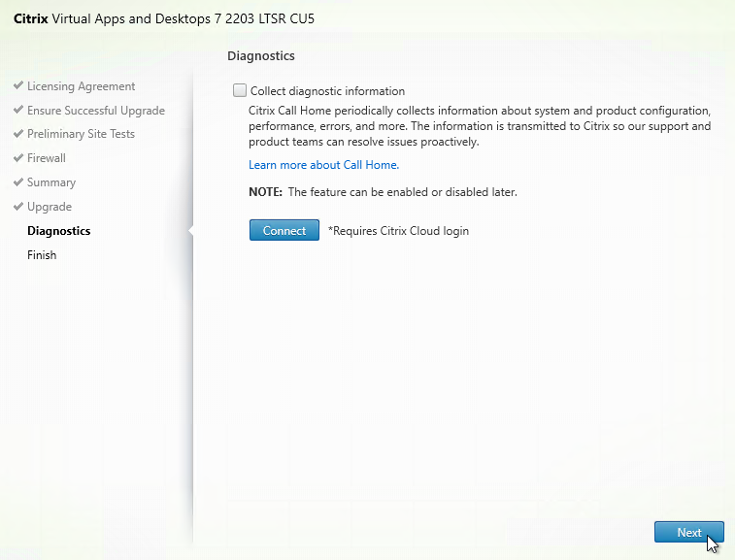Click the Collect diagnostic information label
Screen dimensions: 735x560
327,91
